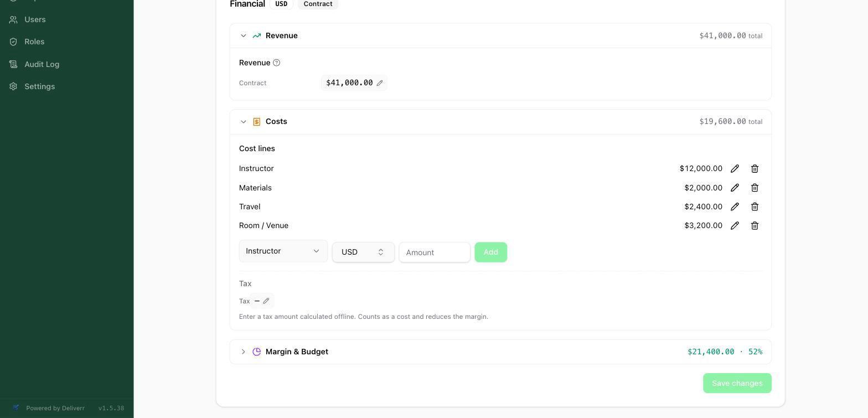868x418 pixels.
Task: Edit the Room / Venue cost
Action: pos(735,225)
